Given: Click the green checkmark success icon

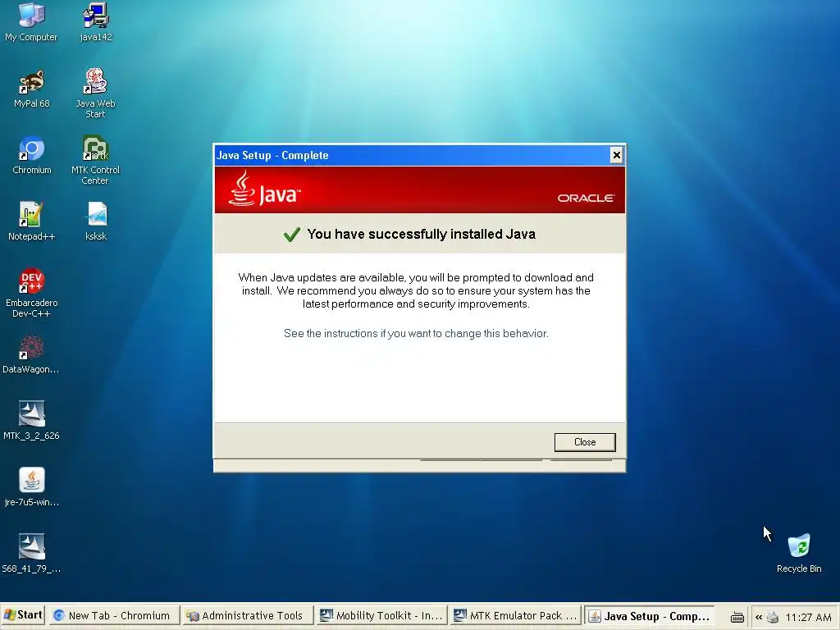Looking at the screenshot, I should tap(292, 234).
